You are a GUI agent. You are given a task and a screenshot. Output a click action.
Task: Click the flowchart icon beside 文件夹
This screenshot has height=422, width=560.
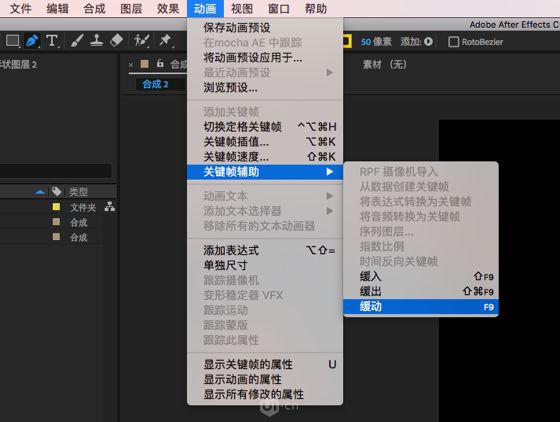coord(110,207)
